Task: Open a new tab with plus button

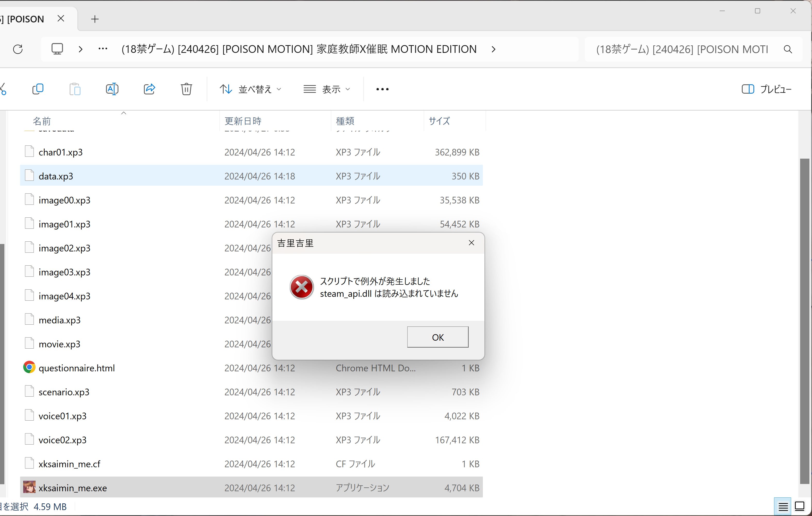Action: (95, 19)
